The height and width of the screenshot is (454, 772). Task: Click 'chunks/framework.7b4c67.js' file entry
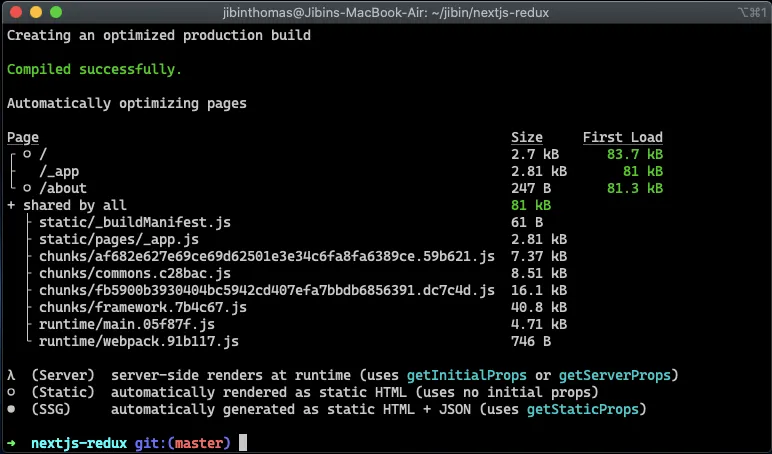143,307
